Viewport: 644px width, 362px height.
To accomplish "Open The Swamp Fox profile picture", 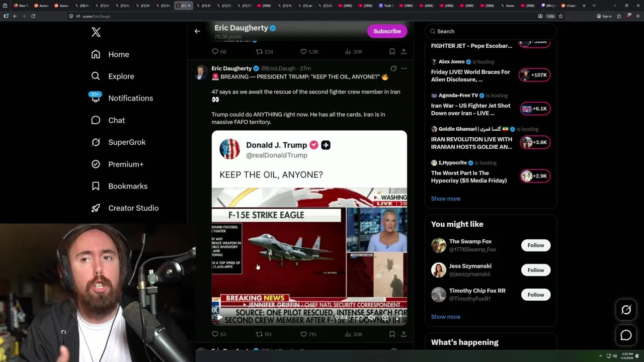I will click(x=439, y=245).
